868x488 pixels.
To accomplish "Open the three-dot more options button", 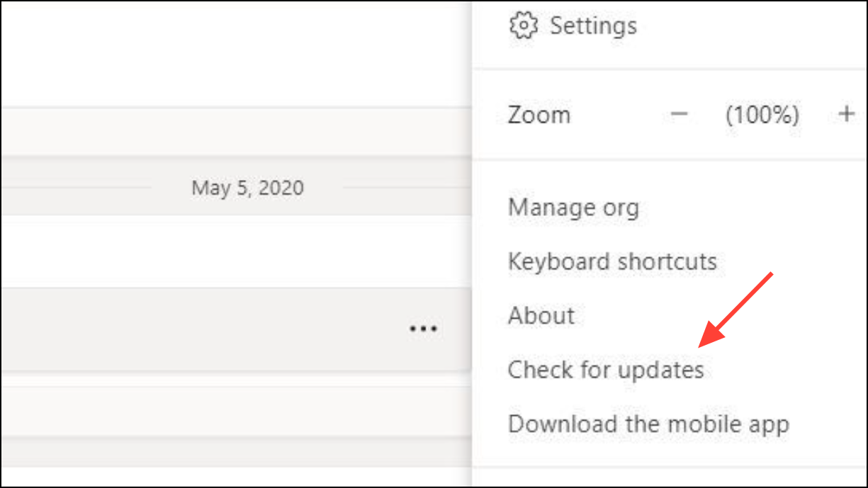I will point(423,329).
